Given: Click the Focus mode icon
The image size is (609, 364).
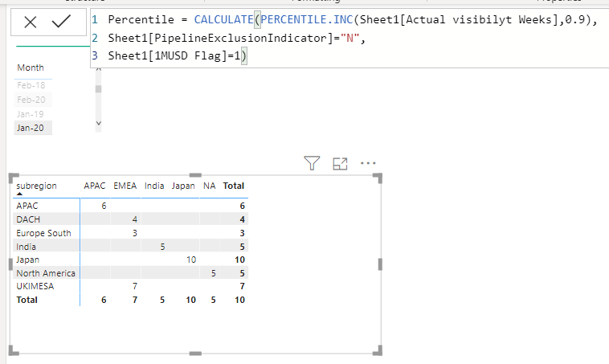Looking at the screenshot, I should point(340,164).
